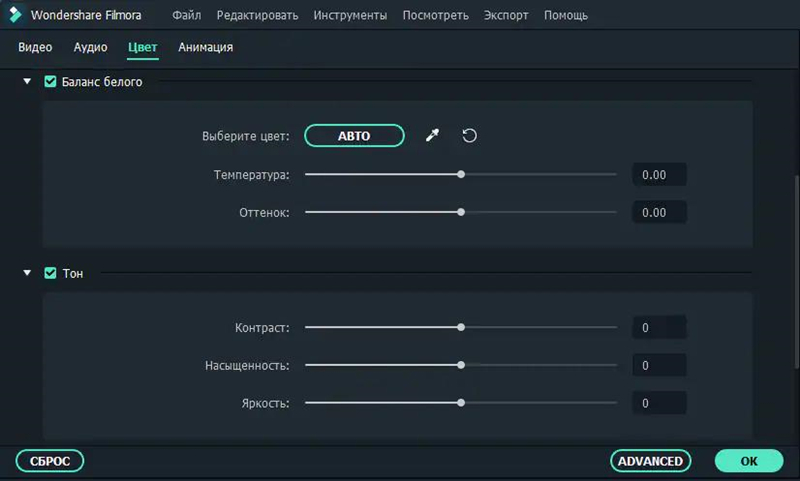Switch to the Видео tab
Screen dimensions: 800x481
(x=35, y=47)
